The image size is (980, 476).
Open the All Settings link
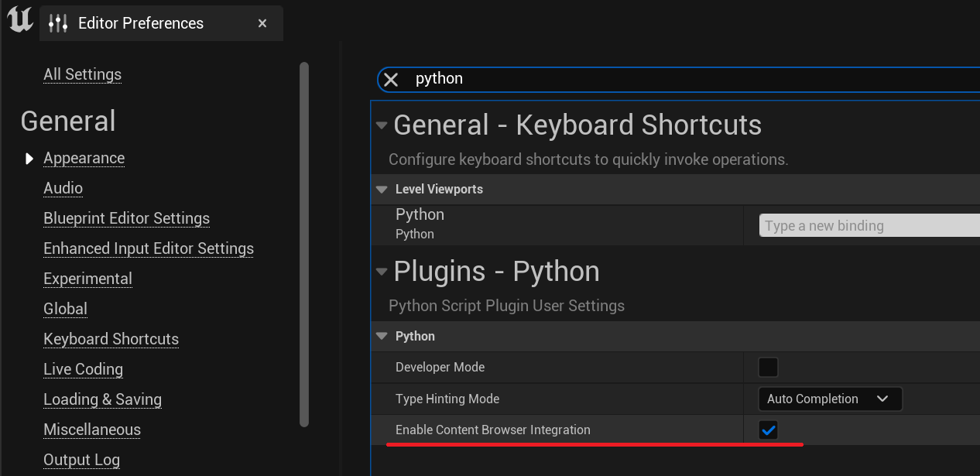click(82, 74)
